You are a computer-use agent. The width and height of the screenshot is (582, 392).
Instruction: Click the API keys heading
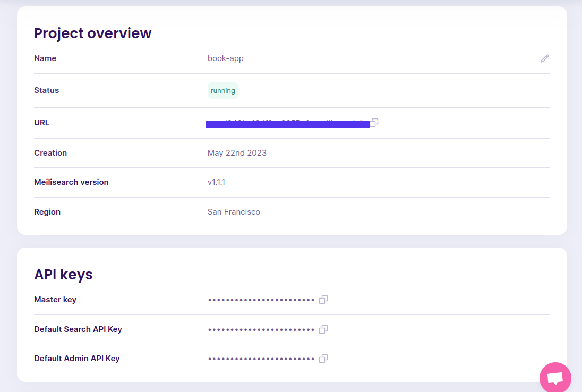point(63,274)
